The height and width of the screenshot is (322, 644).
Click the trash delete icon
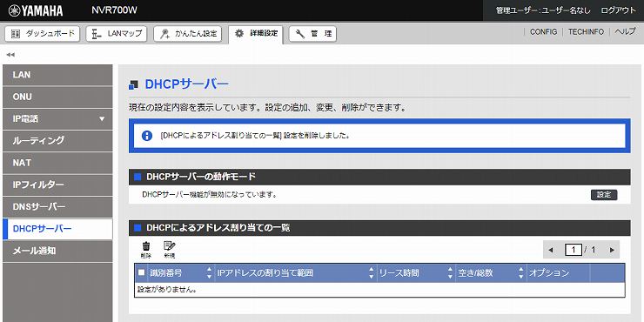pos(146,249)
